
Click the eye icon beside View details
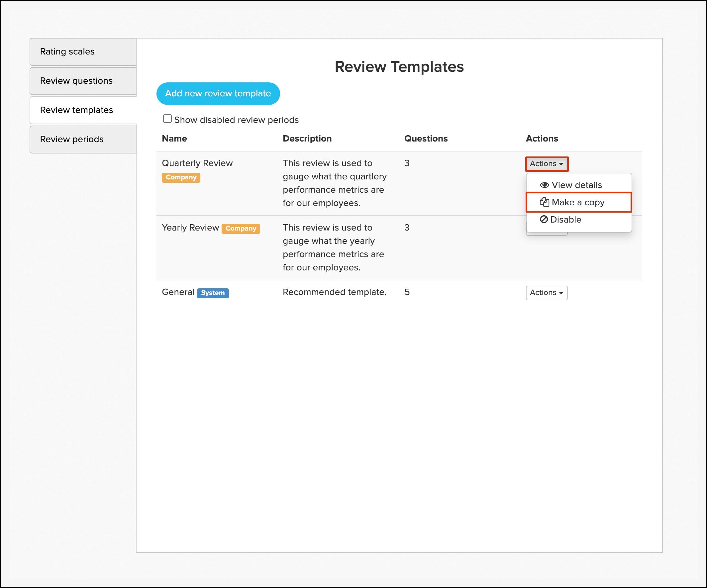[x=544, y=185]
